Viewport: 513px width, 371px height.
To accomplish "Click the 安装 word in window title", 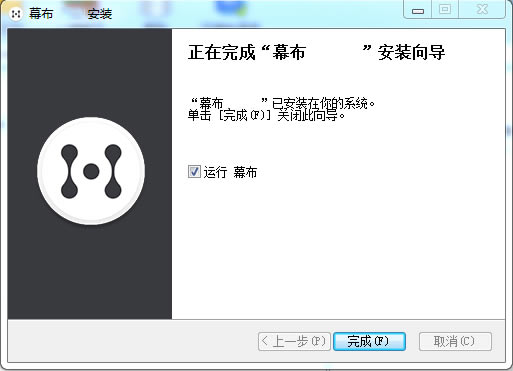I will [100, 14].
